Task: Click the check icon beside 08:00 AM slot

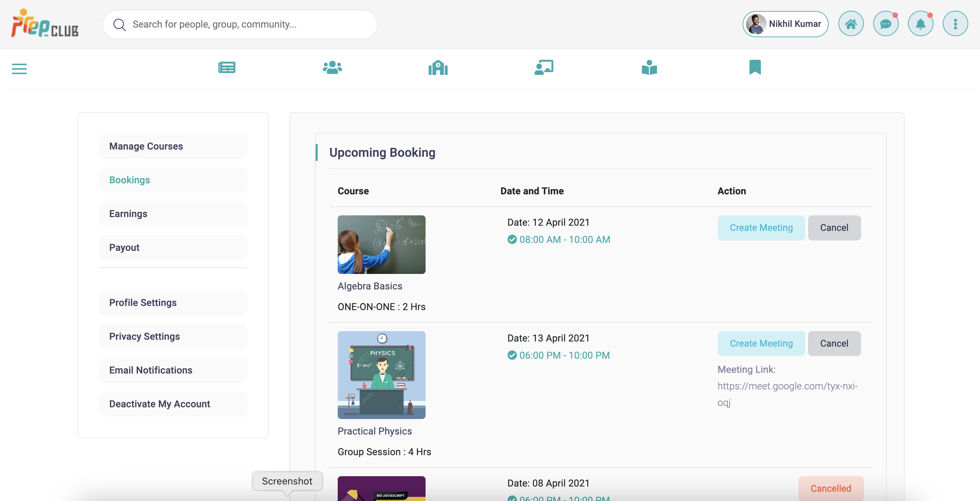Action: (x=512, y=240)
